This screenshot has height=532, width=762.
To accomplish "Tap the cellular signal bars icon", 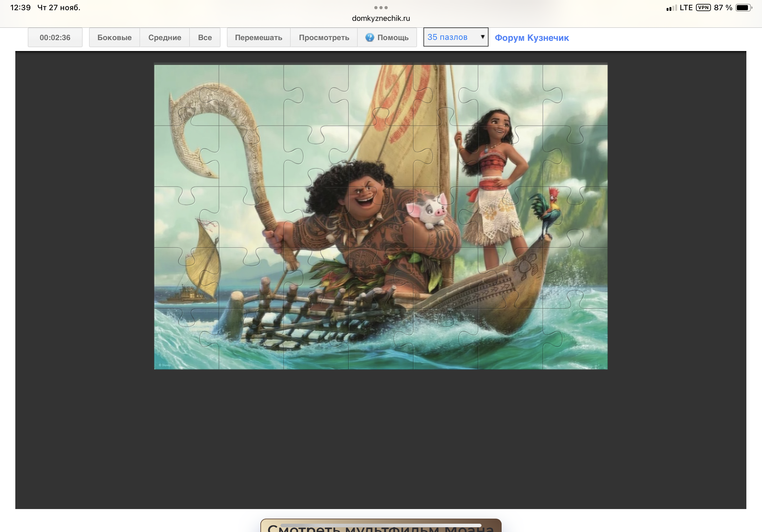I will [671, 8].
